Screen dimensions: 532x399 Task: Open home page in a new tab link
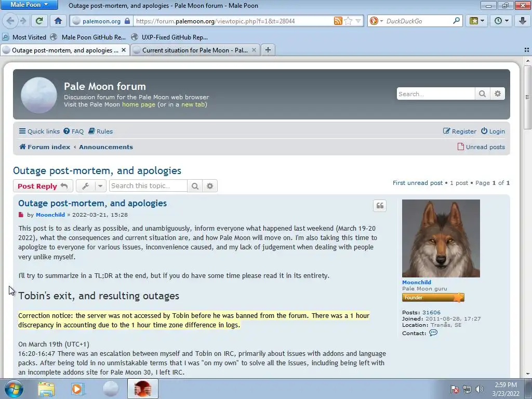(193, 104)
